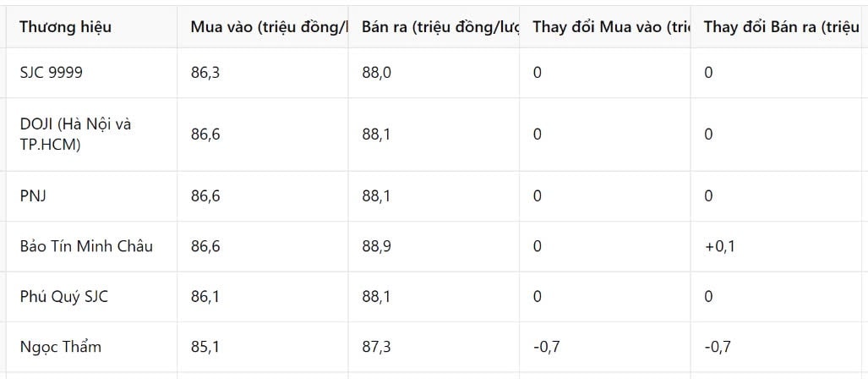
Task: Click the Thay đổi Mua vào header
Action: (612, 27)
